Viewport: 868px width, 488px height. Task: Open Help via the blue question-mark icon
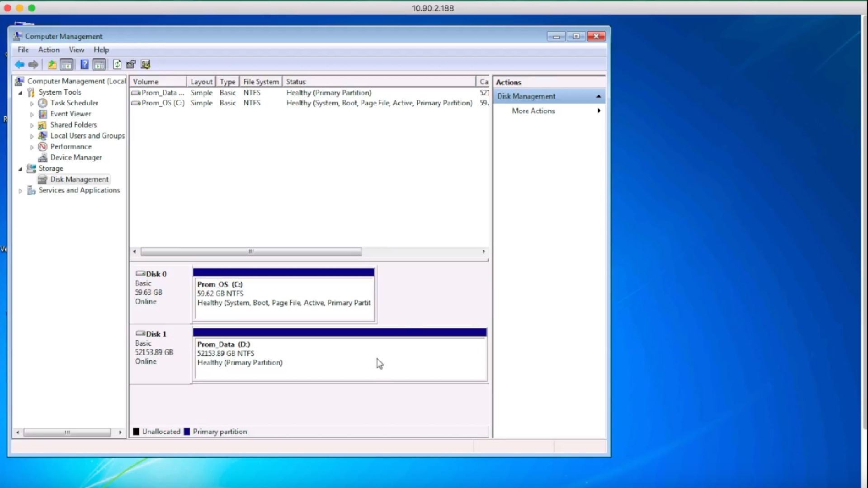[85, 65]
